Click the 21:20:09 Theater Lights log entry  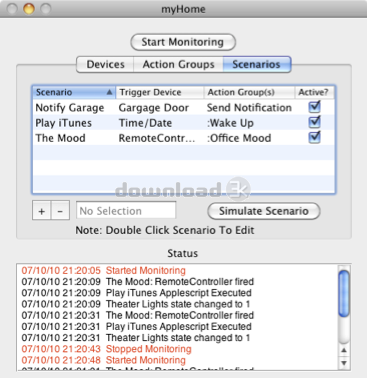(136, 304)
